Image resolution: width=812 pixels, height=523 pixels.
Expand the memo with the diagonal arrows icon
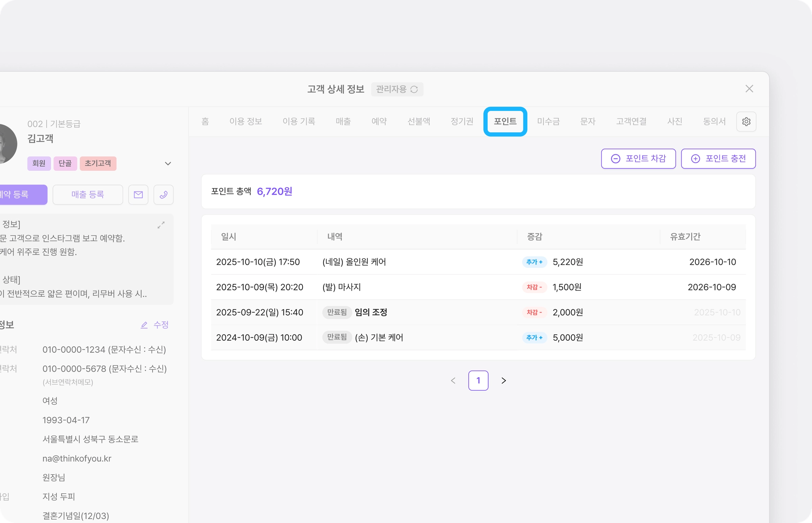(161, 225)
